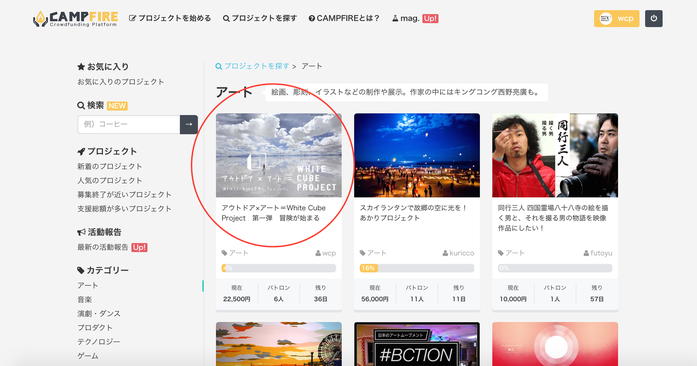
Task: Open the White Cube Project thumbnail
Action: 279,155
